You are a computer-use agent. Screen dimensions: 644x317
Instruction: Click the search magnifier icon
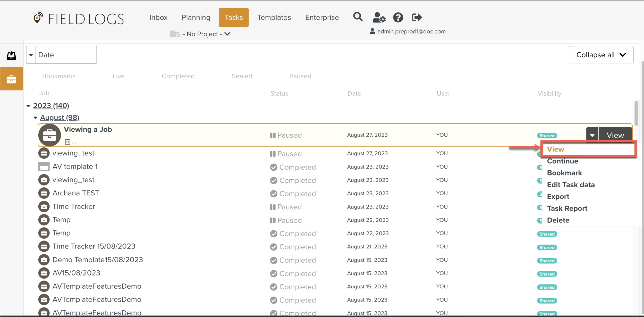(358, 17)
